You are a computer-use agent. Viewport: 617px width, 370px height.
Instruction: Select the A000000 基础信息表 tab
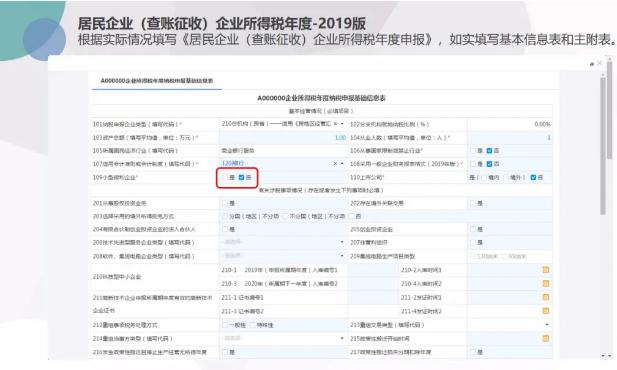(157, 81)
